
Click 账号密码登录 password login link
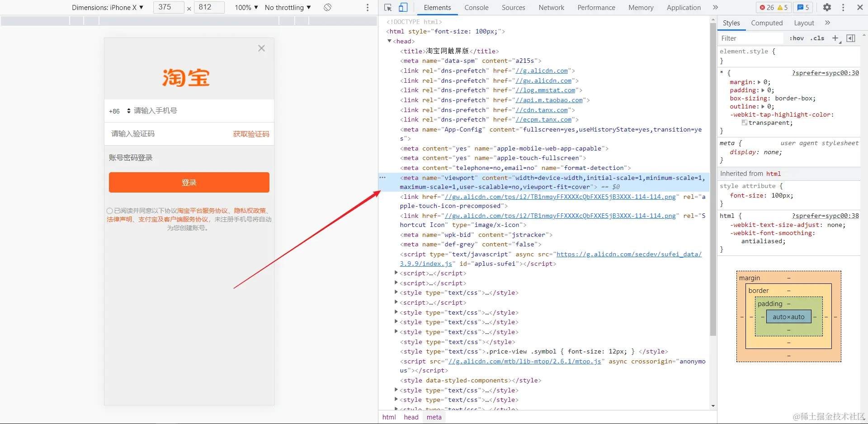131,157
